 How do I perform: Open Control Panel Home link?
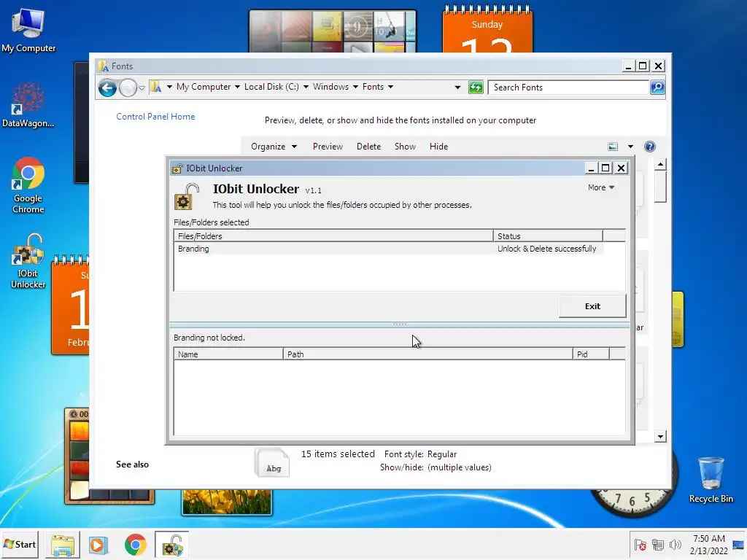155,117
